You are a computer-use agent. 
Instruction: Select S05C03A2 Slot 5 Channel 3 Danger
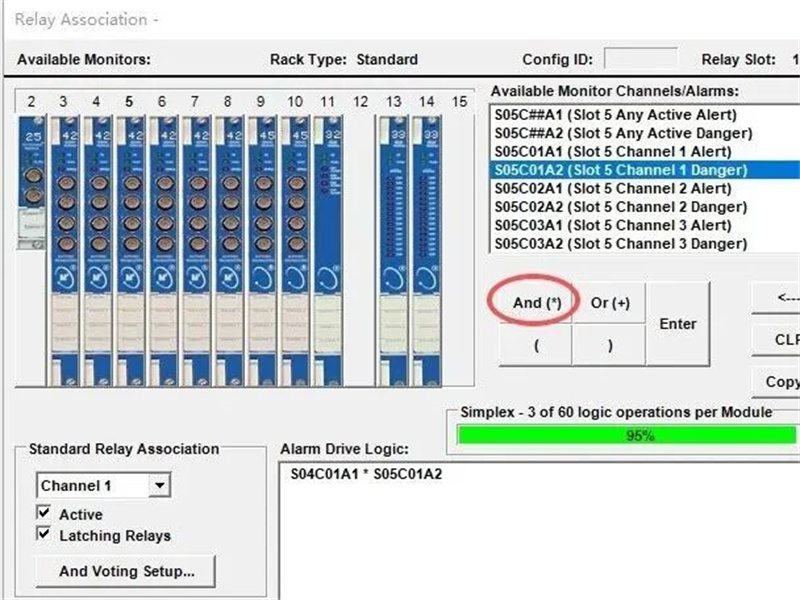[x=620, y=244]
